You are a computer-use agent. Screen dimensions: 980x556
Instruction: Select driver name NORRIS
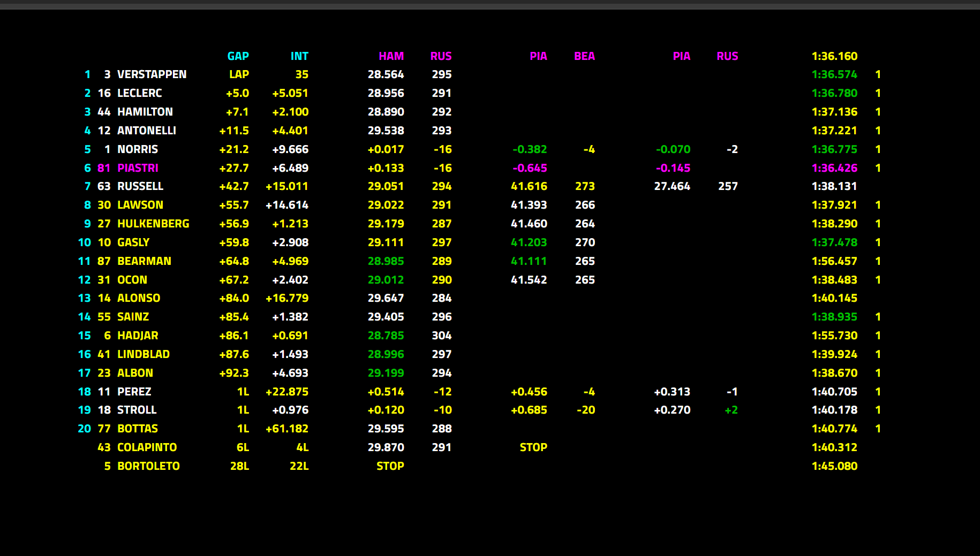[138, 149]
